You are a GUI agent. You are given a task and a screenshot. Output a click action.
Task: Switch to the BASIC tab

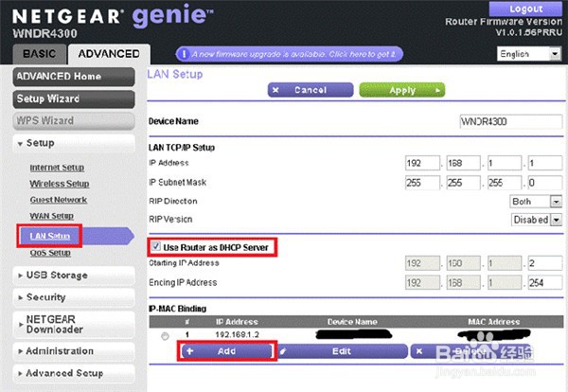[x=40, y=54]
